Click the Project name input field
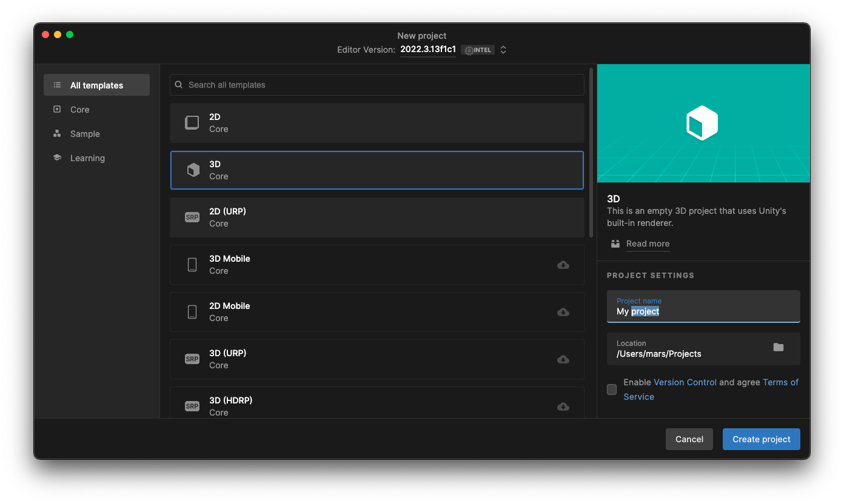This screenshot has height=504, width=844. pyautogui.click(x=703, y=307)
